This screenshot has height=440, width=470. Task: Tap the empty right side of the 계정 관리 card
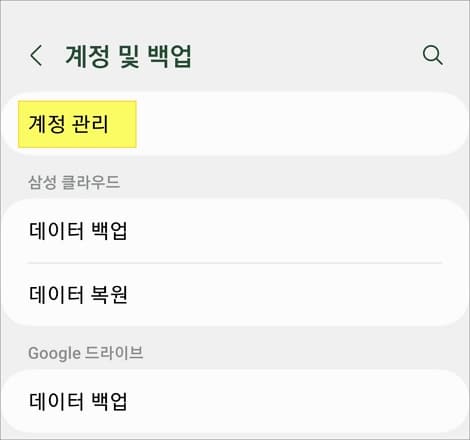point(300,124)
